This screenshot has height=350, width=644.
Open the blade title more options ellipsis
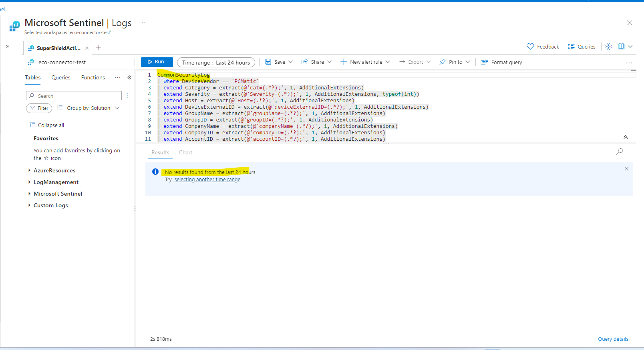coord(144,23)
